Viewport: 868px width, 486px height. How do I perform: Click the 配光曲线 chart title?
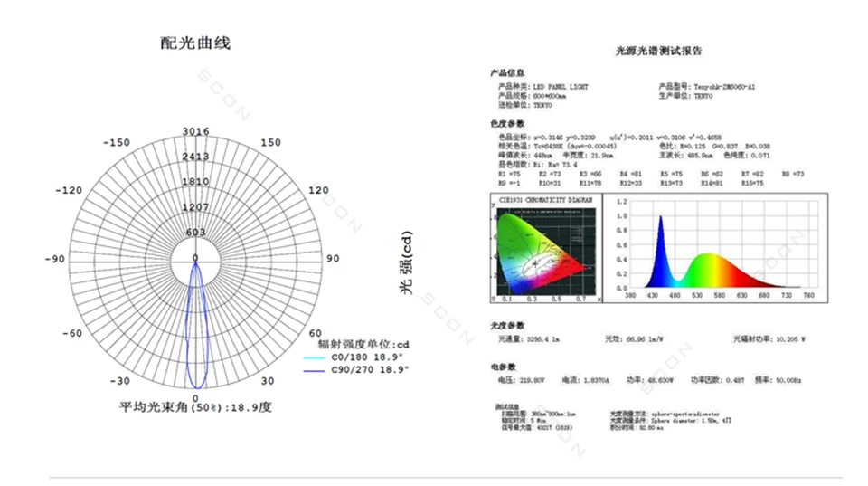pos(195,43)
